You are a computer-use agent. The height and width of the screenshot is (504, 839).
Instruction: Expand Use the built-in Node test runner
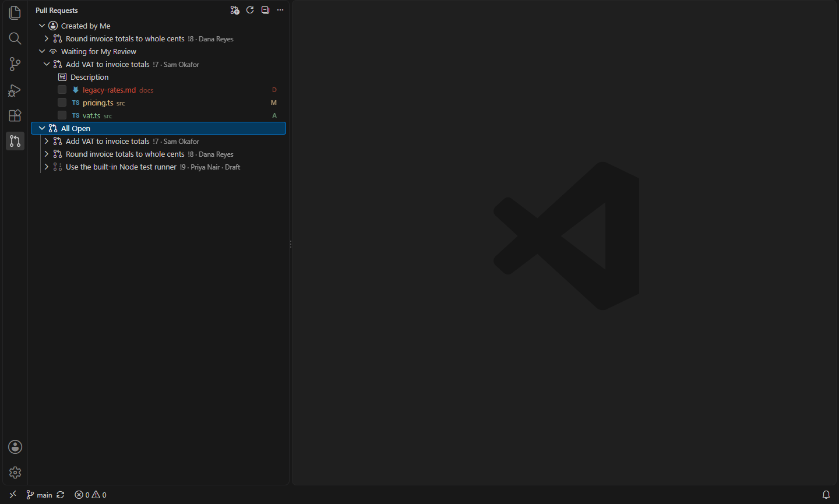[x=47, y=167]
